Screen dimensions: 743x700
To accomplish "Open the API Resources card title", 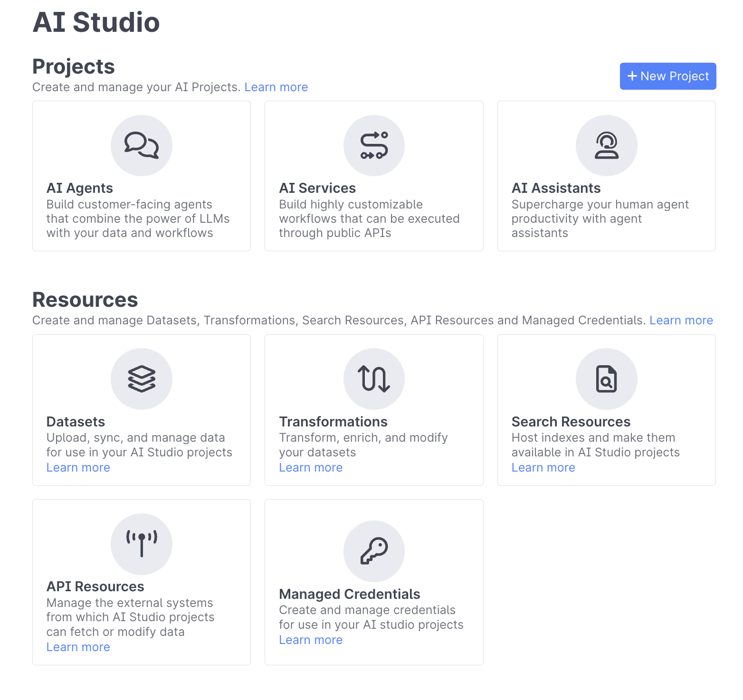I will (95, 586).
